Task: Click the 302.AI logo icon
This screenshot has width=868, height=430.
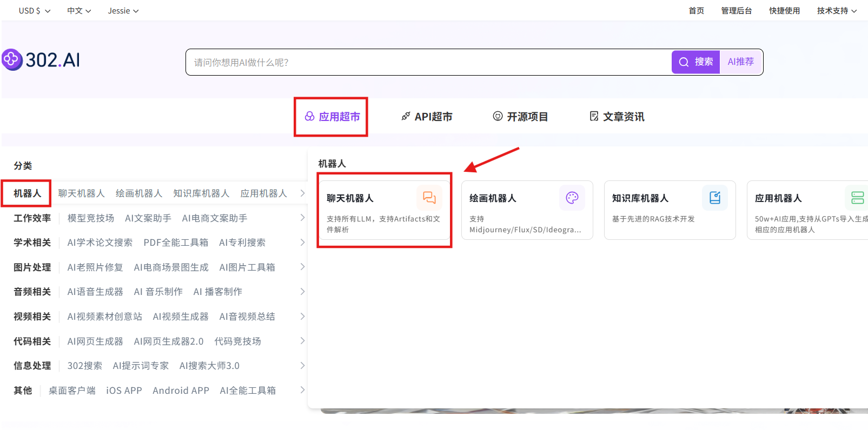Action: tap(12, 59)
